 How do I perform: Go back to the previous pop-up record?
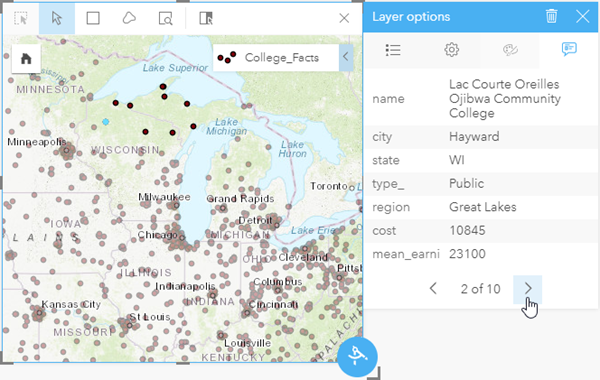click(x=433, y=289)
